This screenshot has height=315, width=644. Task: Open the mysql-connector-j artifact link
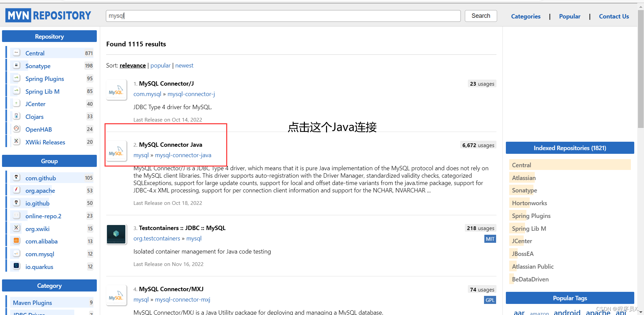191,94
